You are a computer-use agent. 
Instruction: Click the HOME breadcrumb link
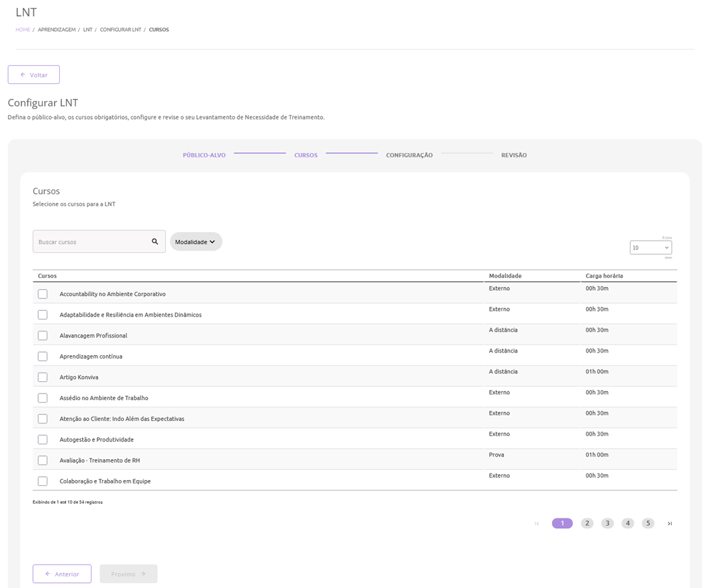[x=23, y=30]
